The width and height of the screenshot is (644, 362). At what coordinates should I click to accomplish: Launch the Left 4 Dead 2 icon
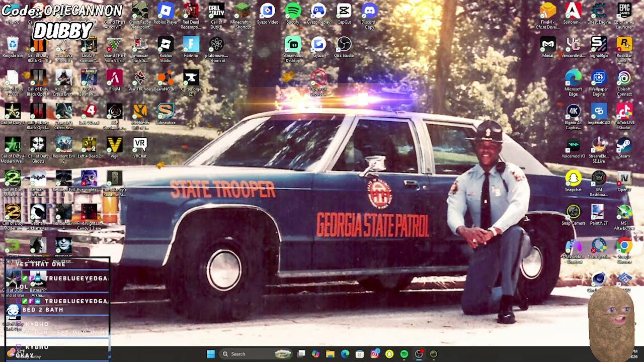click(89, 147)
